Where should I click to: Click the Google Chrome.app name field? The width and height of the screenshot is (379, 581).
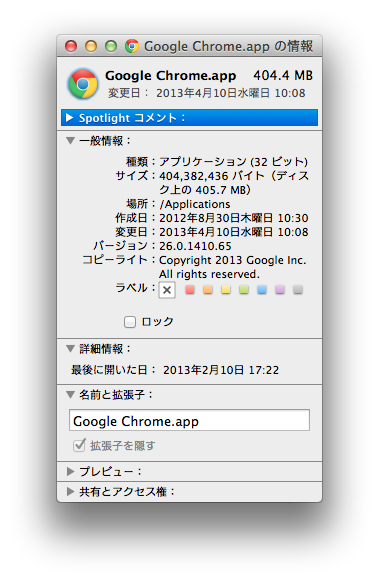[x=189, y=420]
